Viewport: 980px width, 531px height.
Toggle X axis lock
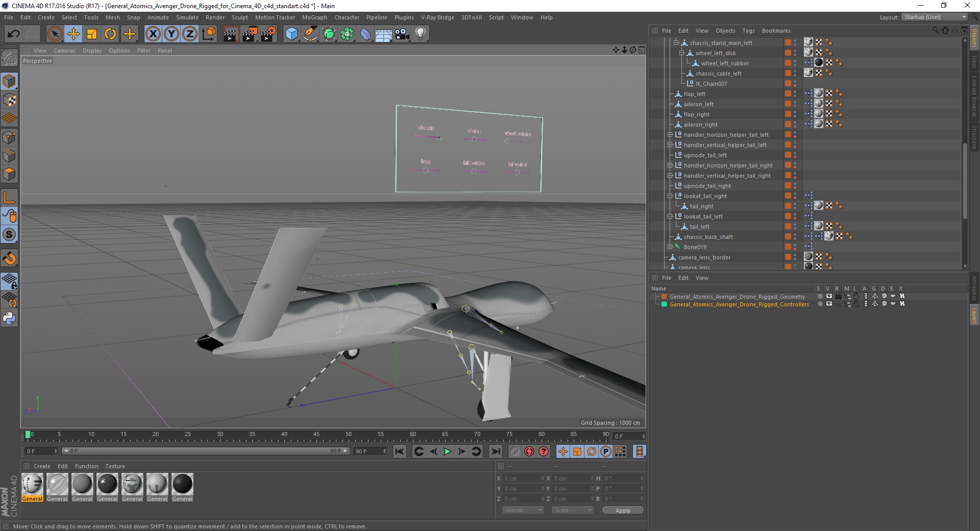(x=153, y=34)
